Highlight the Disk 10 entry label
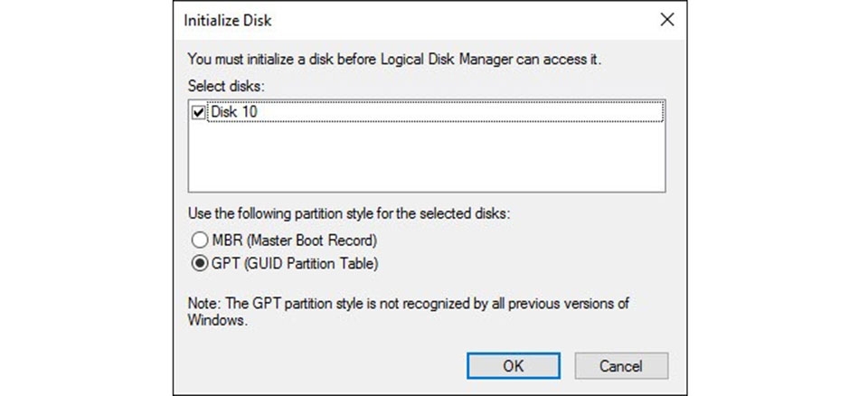 pyautogui.click(x=234, y=114)
